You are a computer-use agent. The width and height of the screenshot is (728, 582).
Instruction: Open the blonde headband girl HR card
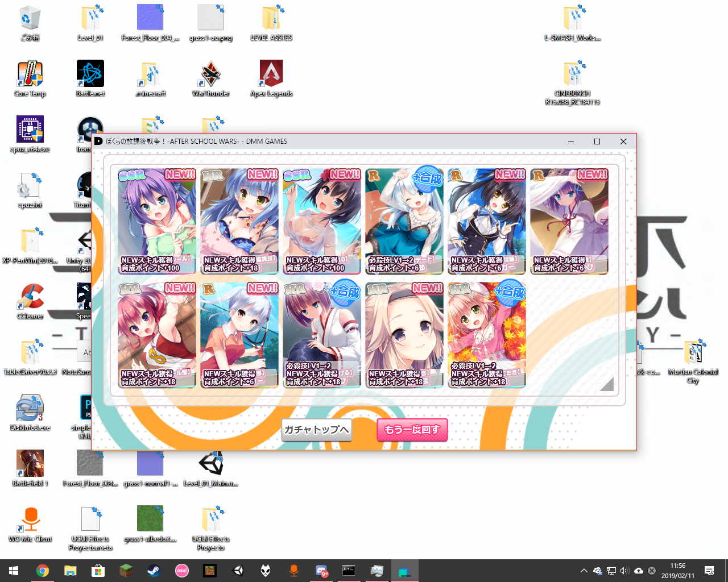pyautogui.click(x=404, y=335)
